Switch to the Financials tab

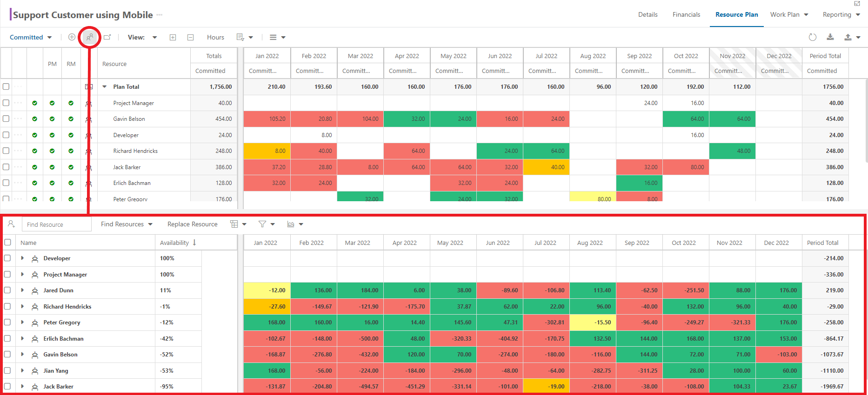686,14
